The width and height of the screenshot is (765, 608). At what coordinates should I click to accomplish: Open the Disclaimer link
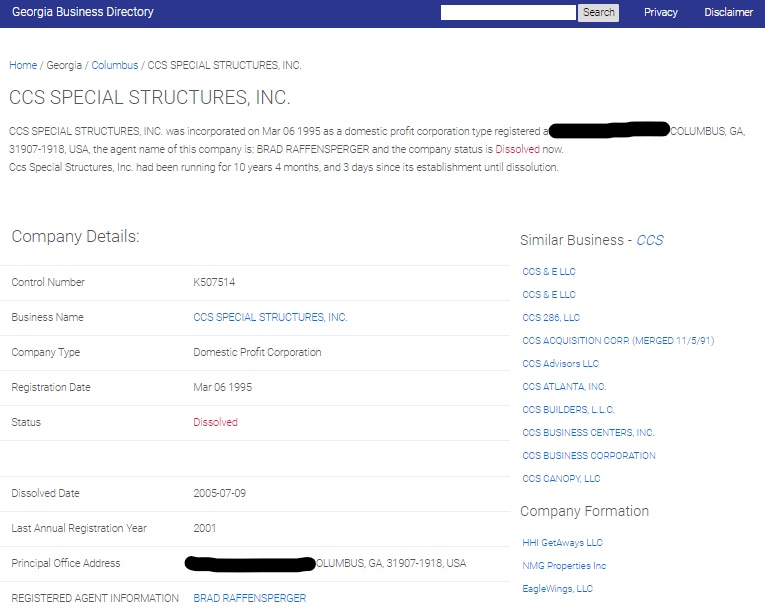728,12
